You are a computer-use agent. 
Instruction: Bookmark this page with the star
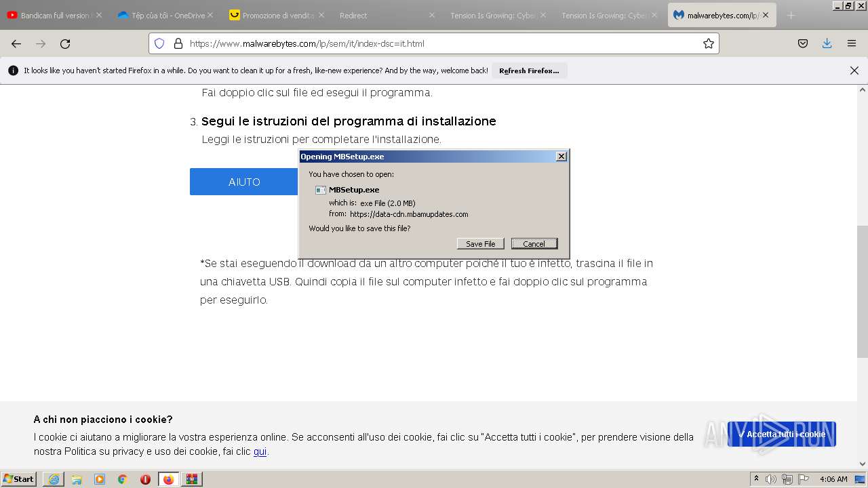709,43
